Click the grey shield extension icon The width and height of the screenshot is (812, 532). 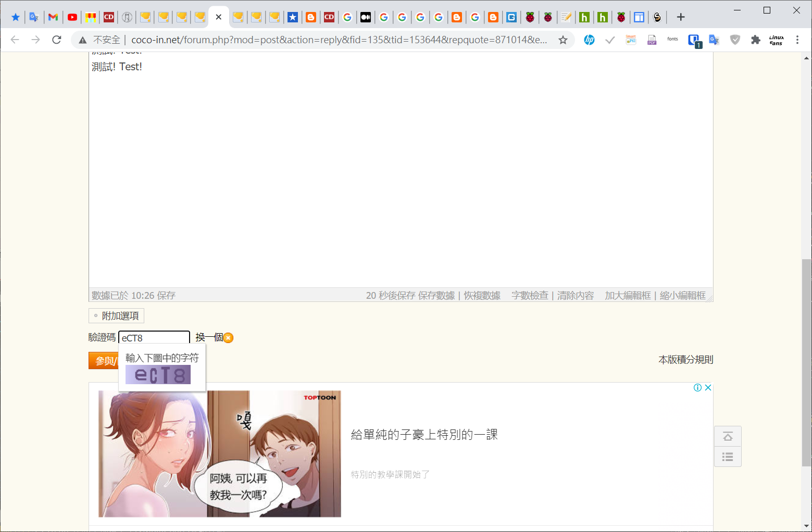(735, 40)
